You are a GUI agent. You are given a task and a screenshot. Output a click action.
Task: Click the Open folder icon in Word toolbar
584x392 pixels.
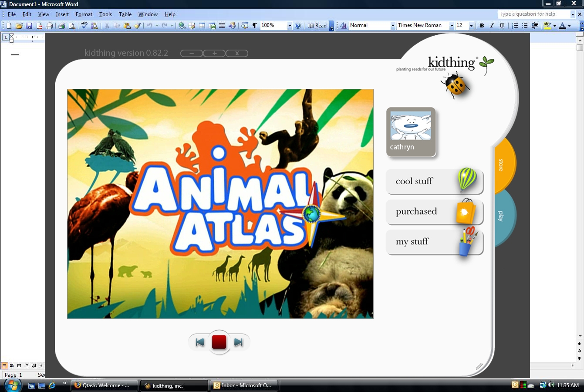point(19,26)
